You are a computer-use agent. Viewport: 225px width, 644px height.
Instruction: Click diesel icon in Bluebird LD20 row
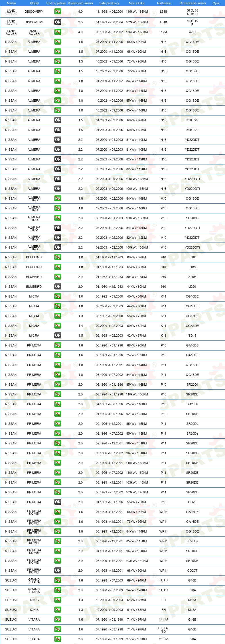(x=58, y=287)
